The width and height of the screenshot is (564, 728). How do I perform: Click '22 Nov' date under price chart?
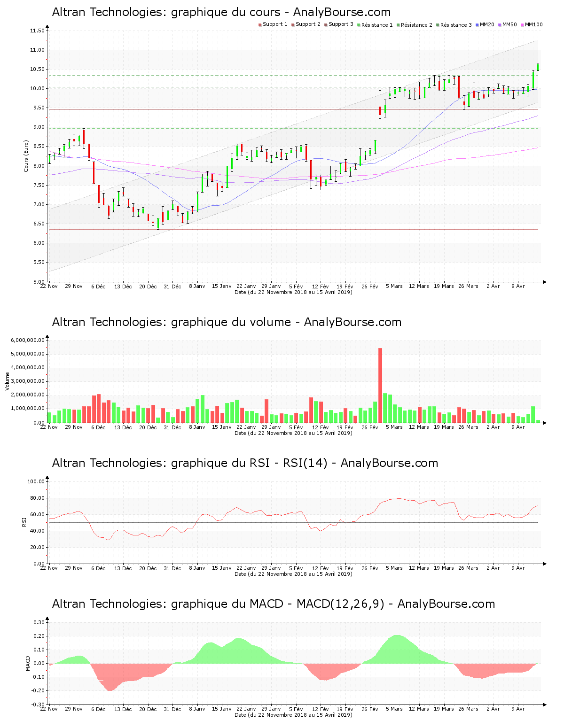tap(49, 286)
